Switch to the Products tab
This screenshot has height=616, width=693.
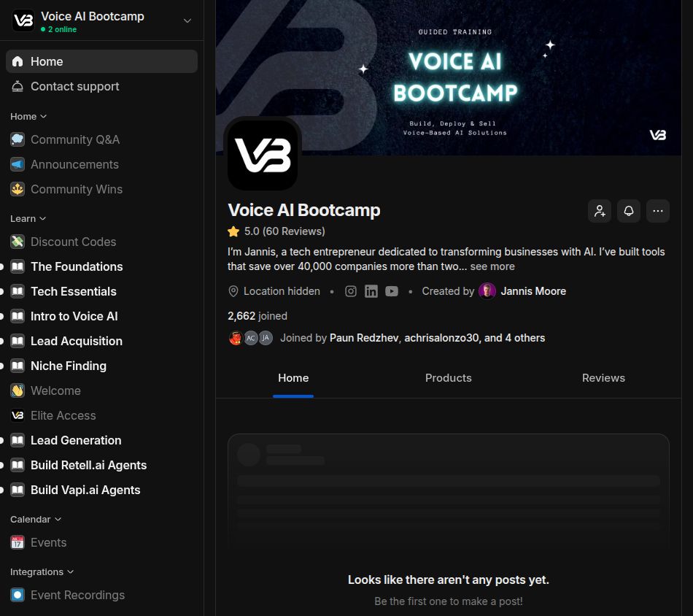tap(448, 378)
